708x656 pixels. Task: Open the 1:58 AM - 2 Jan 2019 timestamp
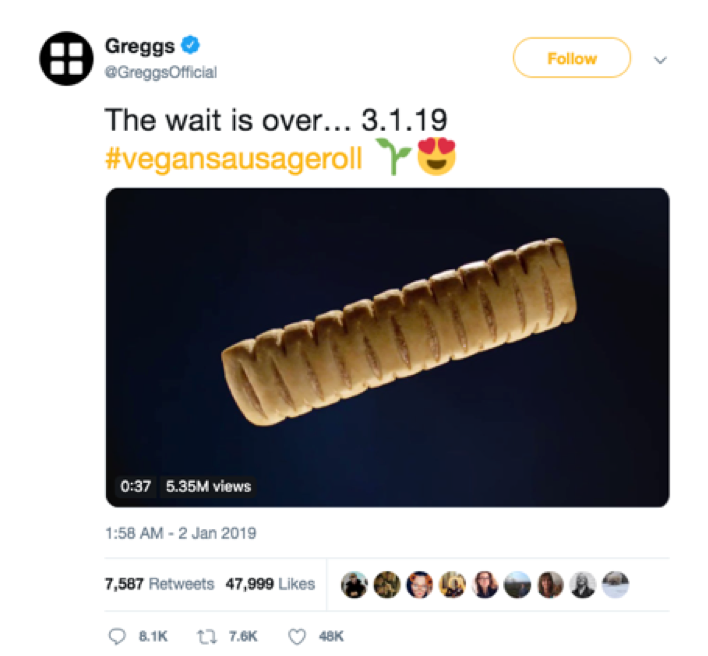[181, 534]
